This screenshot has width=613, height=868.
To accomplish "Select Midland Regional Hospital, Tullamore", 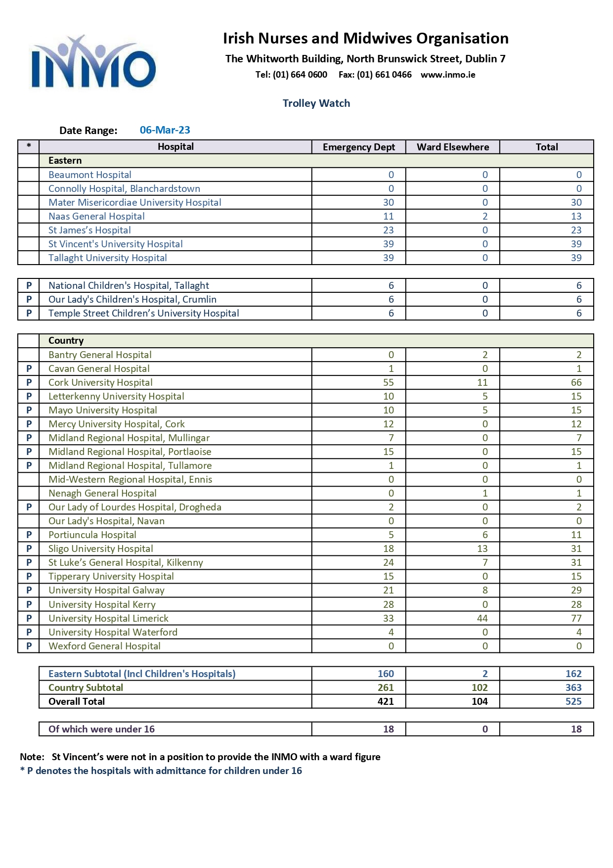I will pos(131,465).
